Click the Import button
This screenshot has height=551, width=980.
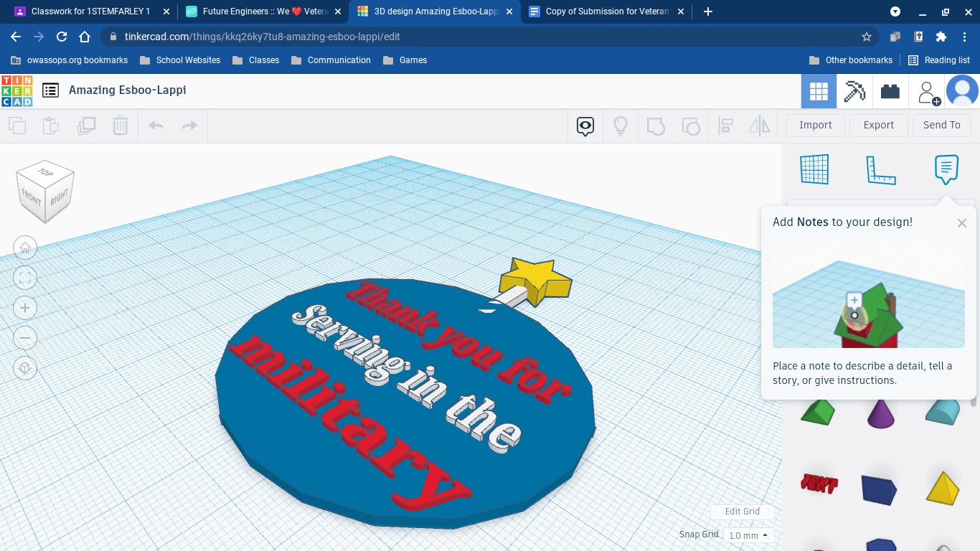[816, 125]
